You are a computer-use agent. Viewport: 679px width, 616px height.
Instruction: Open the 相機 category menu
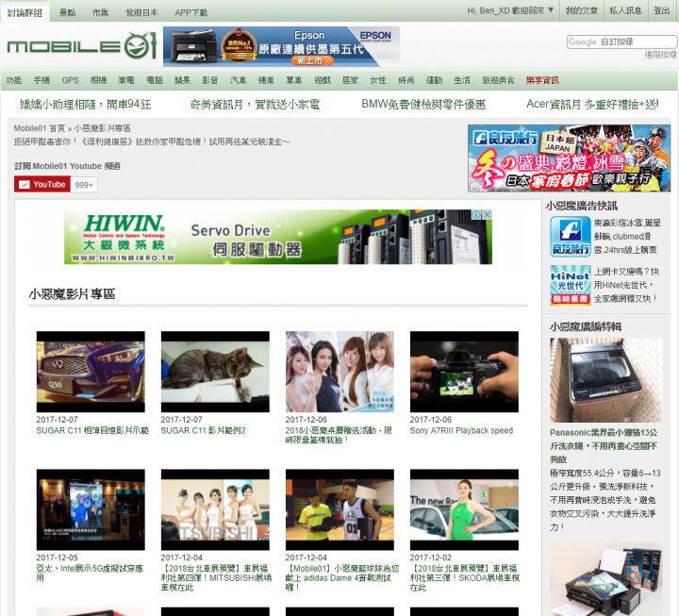(x=98, y=80)
